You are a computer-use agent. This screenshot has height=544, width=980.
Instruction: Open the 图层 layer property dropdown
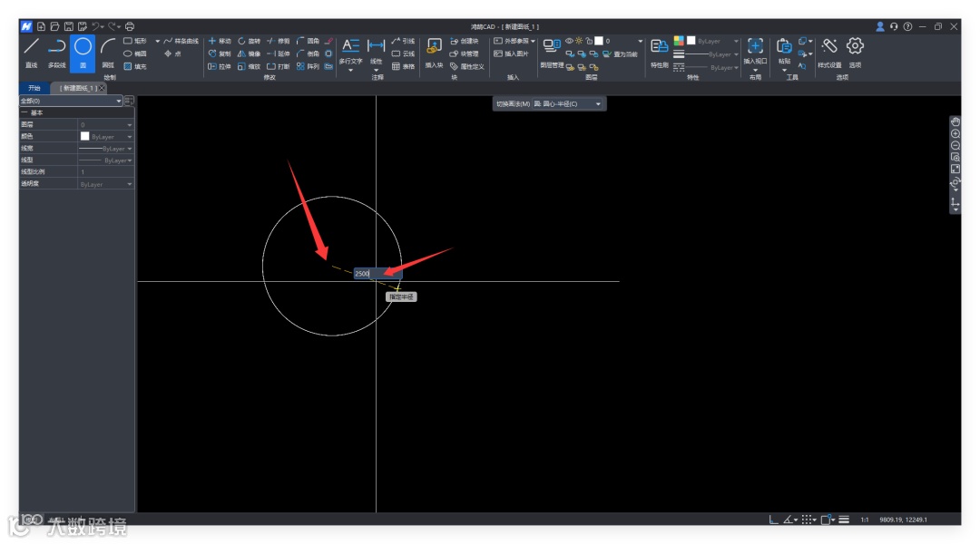(x=105, y=125)
